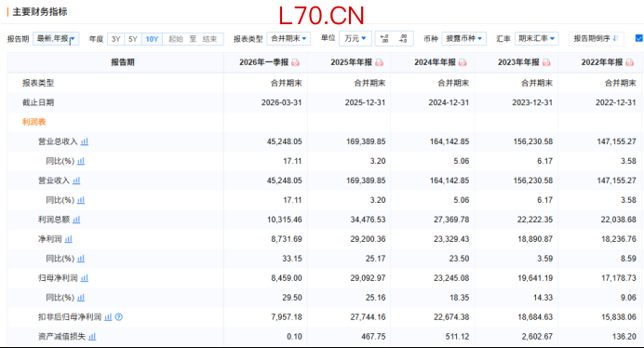Click the growth value 33.15
Viewport: 644px width, 348px height.
pyautogui.click(x=292, y=259)
